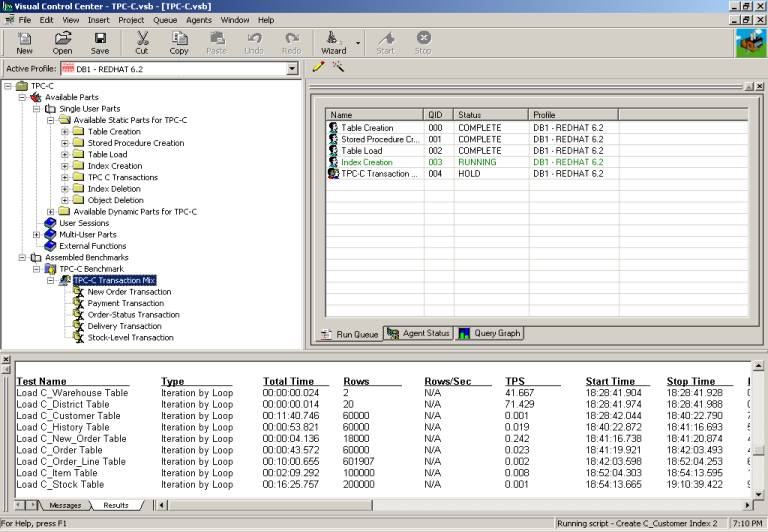Image resolution: width=768 pixels, height=532 pixels.
Task: Click the Save disk icon
Action: [x=100, y=42]
